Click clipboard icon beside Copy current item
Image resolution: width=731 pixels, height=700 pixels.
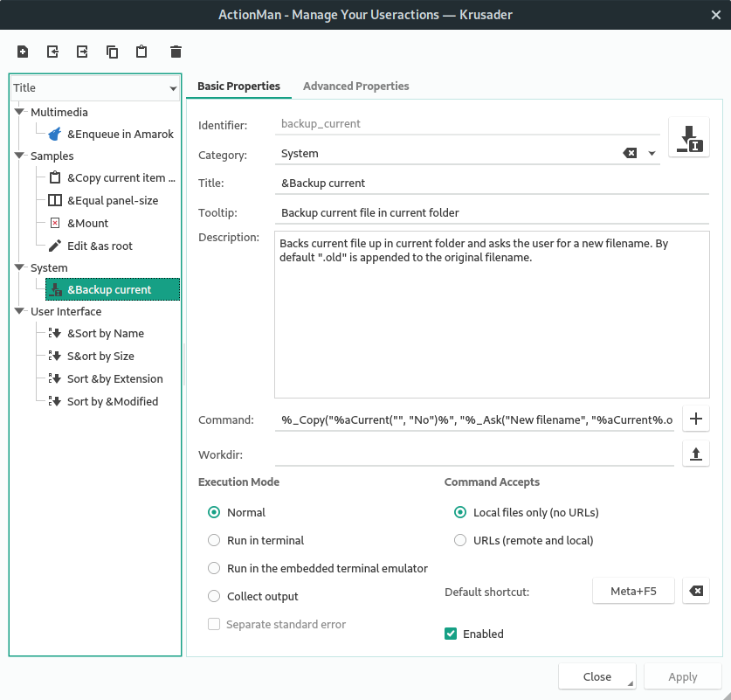coord(55,177)
